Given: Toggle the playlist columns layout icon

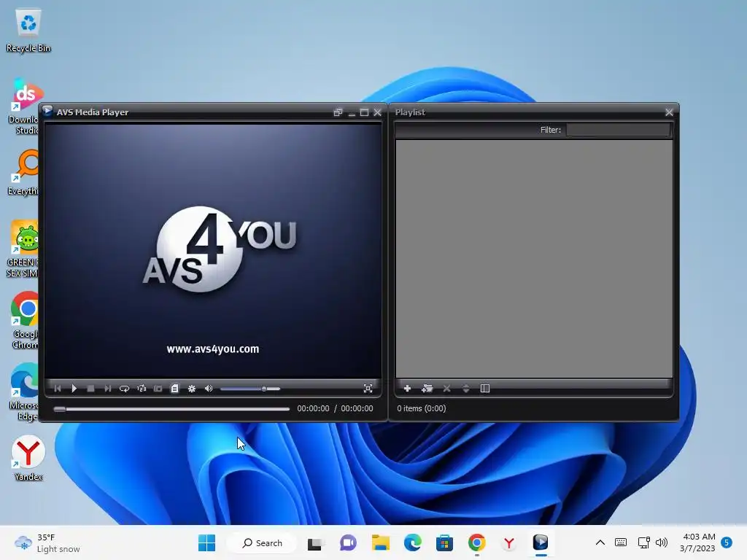Looking at the screenshot, I should [485, 389].
